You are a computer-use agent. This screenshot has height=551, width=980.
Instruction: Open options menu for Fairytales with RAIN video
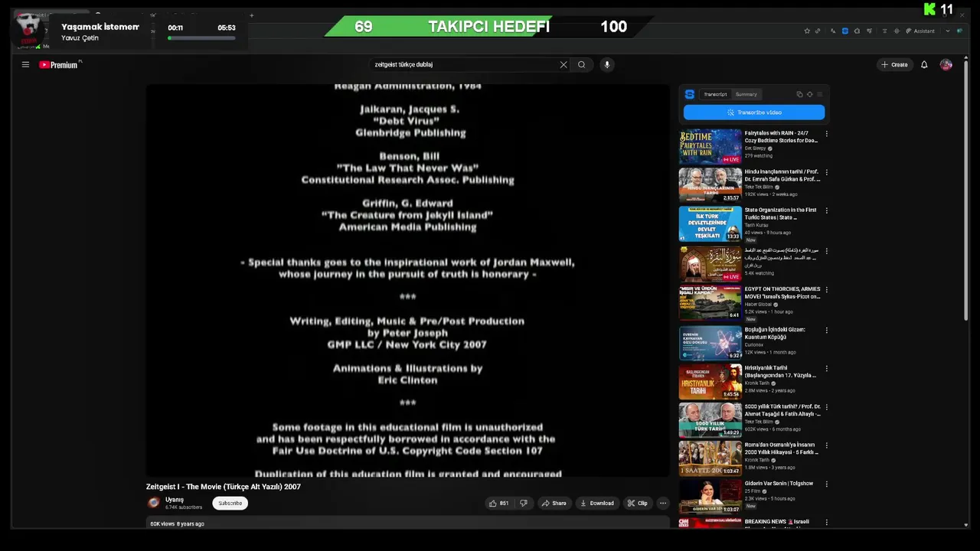(826, 134)
